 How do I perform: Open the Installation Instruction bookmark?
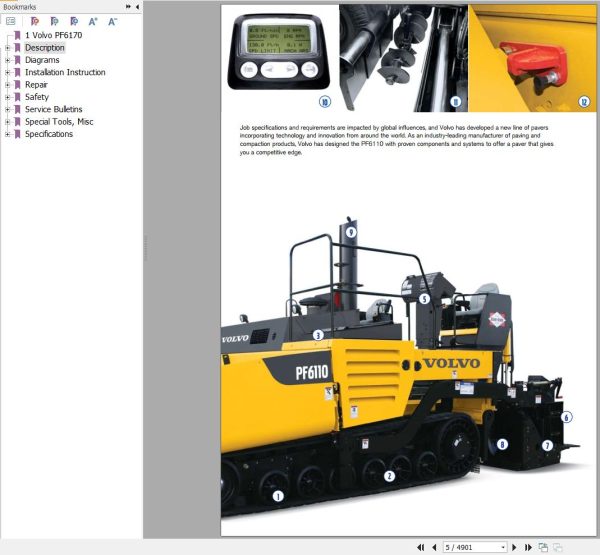tap(65, 72)
